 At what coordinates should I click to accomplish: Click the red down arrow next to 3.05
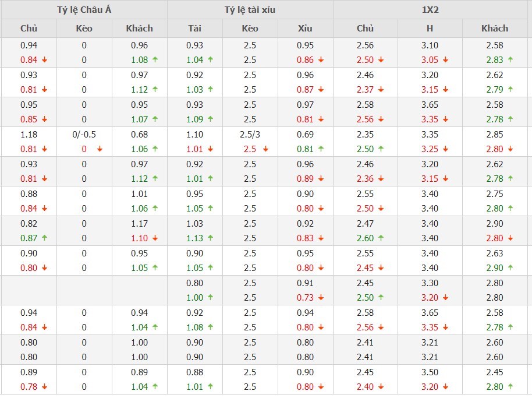(445, 60)
